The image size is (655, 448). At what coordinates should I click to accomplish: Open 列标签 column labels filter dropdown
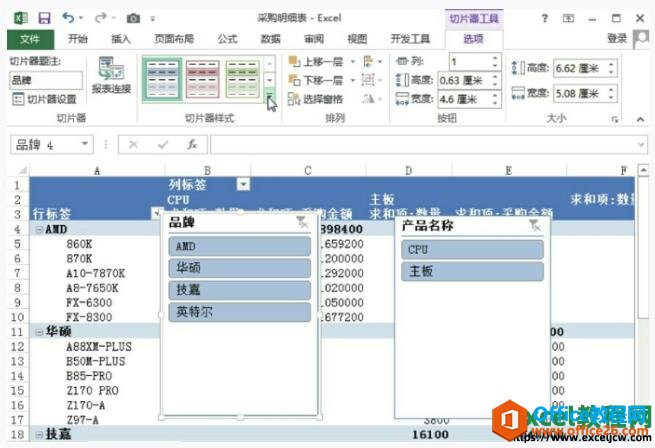click(x=243, y=184)
